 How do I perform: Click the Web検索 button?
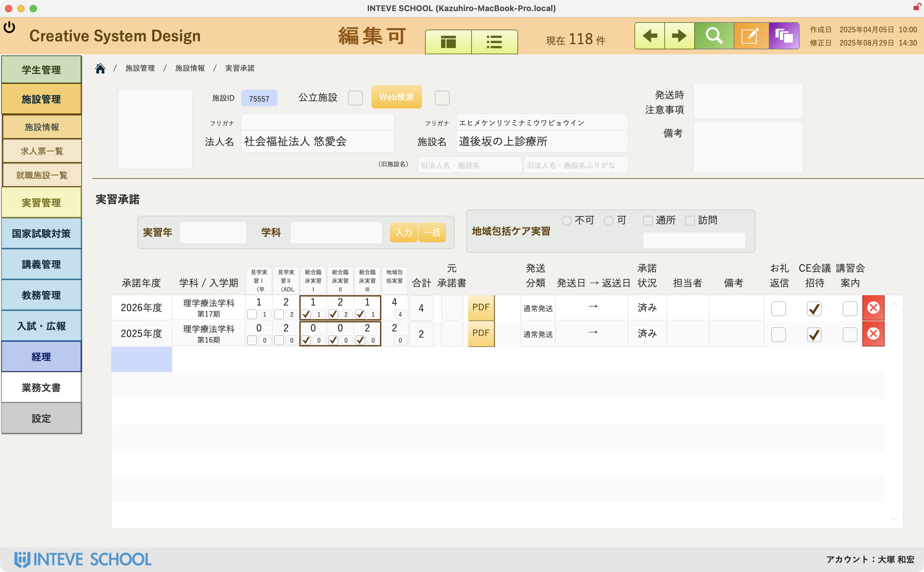[396, 97]
